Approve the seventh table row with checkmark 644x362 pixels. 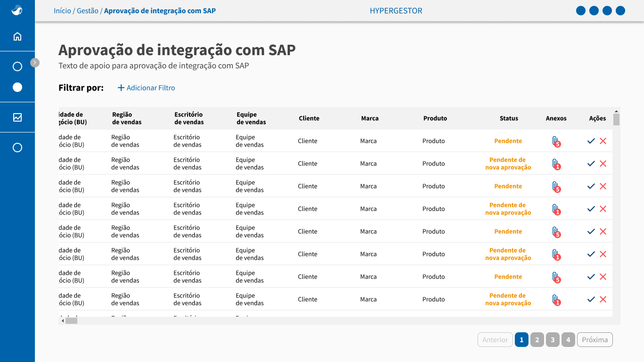pyautogui.click(x=591, y=277)
